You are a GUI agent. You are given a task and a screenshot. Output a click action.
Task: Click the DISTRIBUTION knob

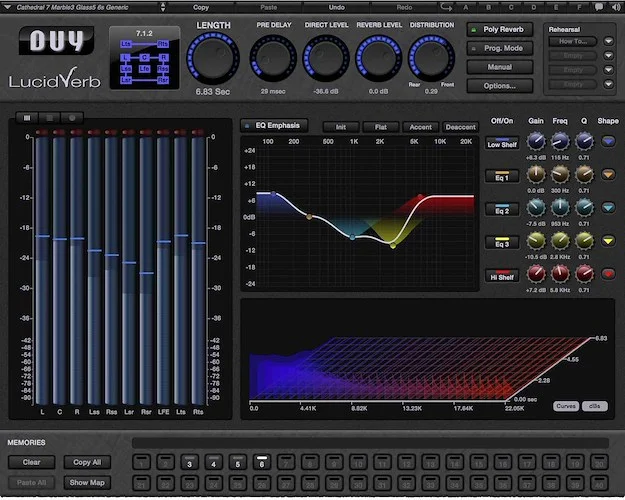tap(431, 59)
